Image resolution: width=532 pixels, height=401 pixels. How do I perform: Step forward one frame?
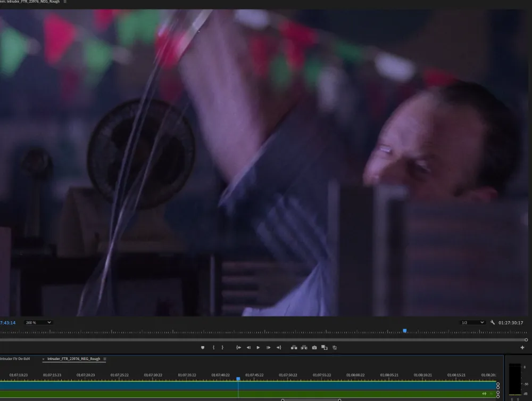268,348
